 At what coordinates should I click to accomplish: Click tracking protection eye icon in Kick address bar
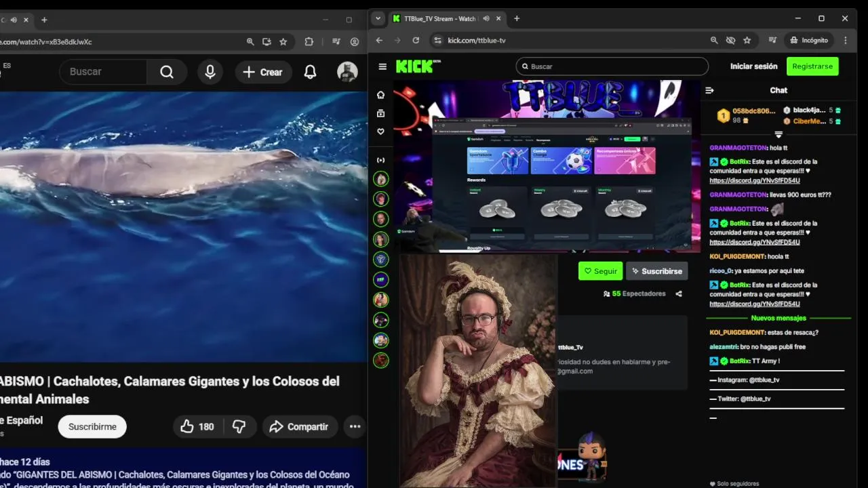(x=730, y=40)
